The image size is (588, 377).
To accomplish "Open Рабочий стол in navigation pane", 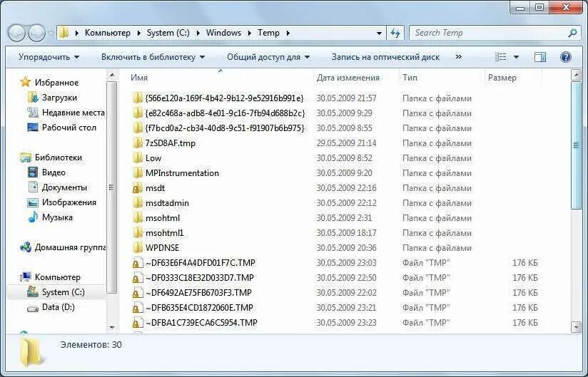I will pyautogui.click(x=69, y=128).
